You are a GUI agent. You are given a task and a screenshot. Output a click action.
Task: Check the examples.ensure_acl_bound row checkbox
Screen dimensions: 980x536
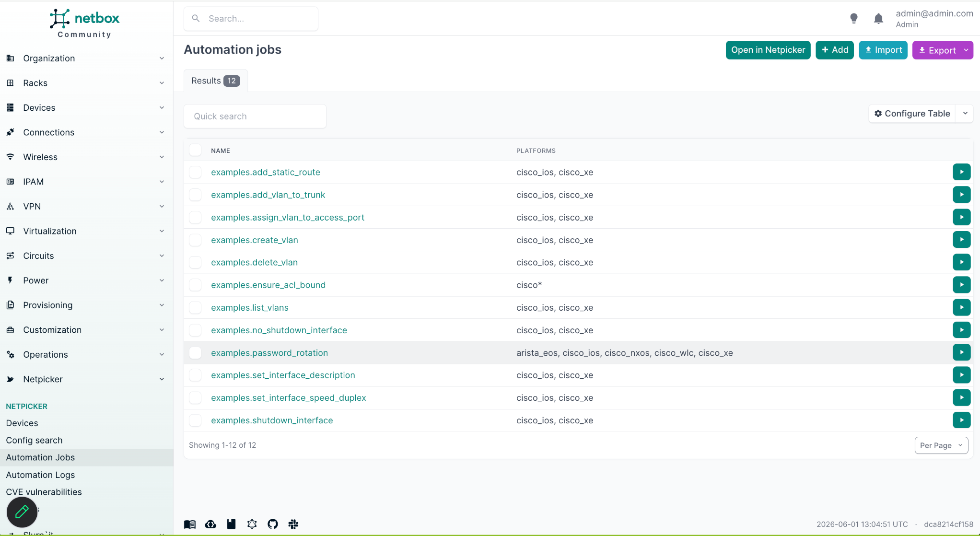(x=195, y=285)
